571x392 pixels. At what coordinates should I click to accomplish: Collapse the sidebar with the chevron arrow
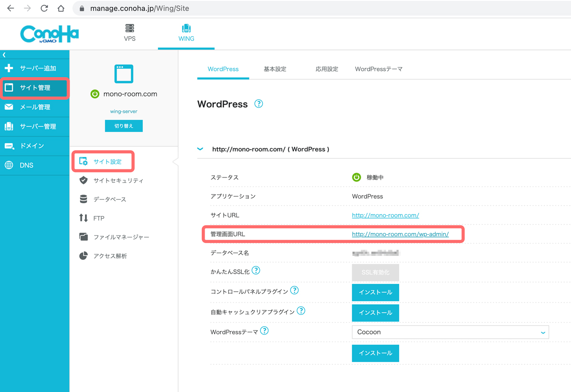4,55
